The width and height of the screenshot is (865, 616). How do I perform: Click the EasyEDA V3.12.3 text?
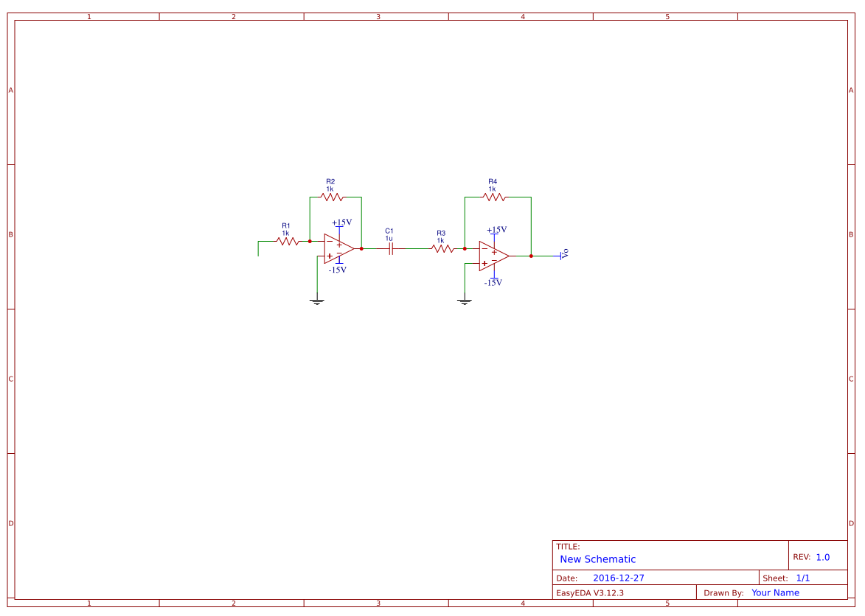[590, 593]
